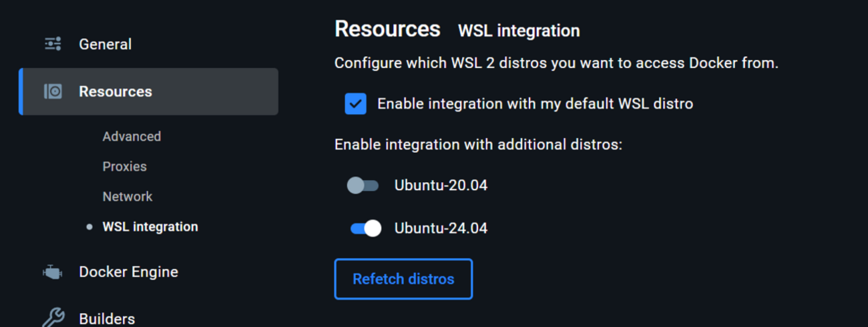Go to the Docker Engine settings label
The width and height of the screenshot is (868, 327).
(128, 272)
